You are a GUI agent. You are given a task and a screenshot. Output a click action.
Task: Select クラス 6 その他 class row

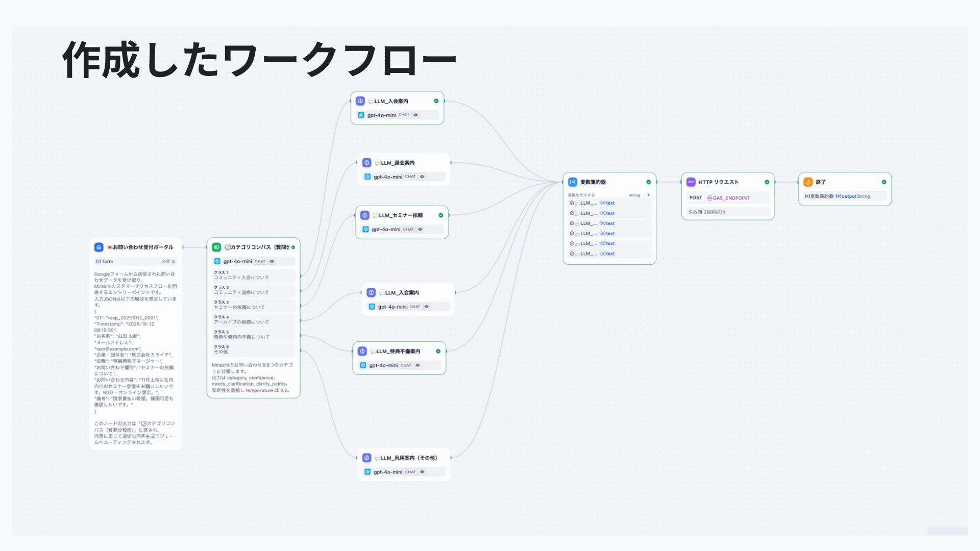pos(254,349)
